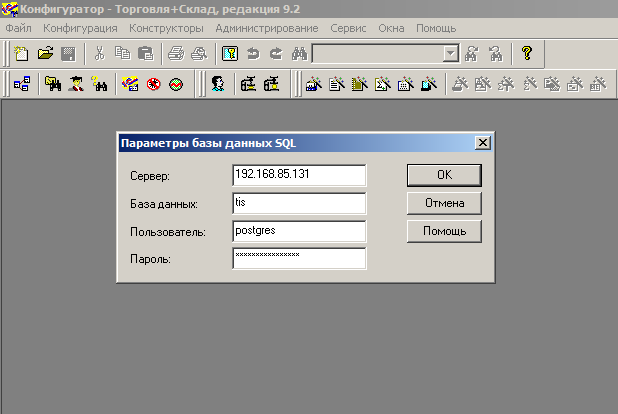Image resolution: width=618 pixels, height=414 pixels.
Task: Open the Syntax Assistant graduate icon
Action: click(x=76, y=84)
